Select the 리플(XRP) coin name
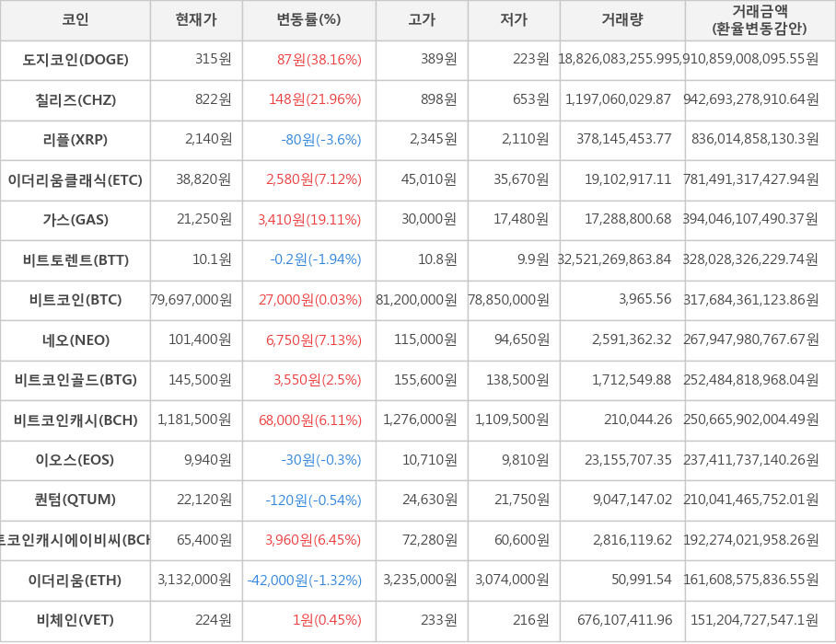Viewport: 836px width, 644px height. (x=75, y=140)
